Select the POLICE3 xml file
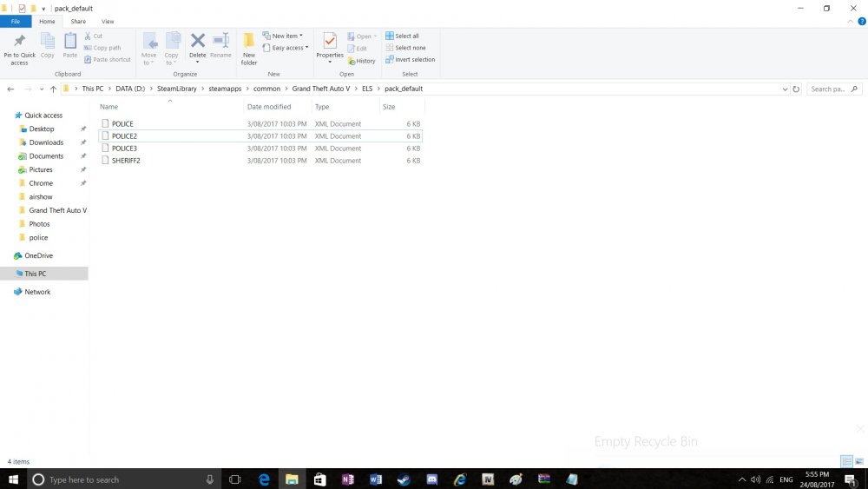868x489 pixels. (260, 149)
